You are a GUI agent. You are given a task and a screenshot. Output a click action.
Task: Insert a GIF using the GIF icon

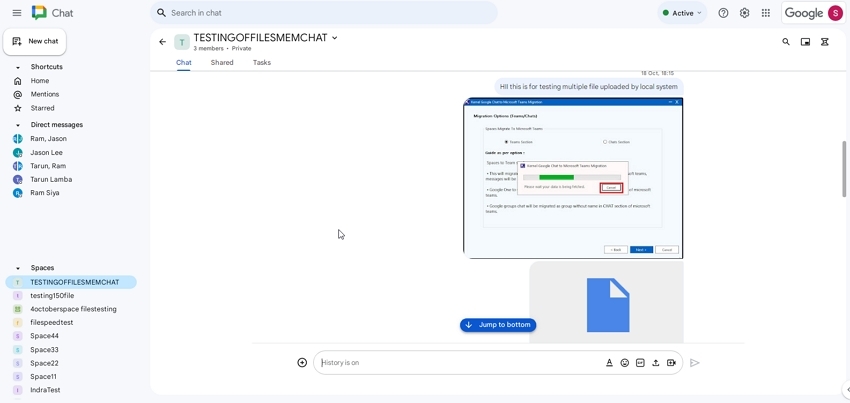[640, 363]
